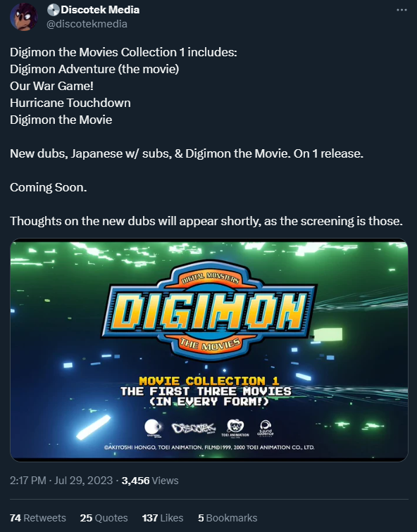Click the Sound Cadence Studios logo
This screenshot has width=417, height=532.
pyautogui.click(x=266, y=428)
